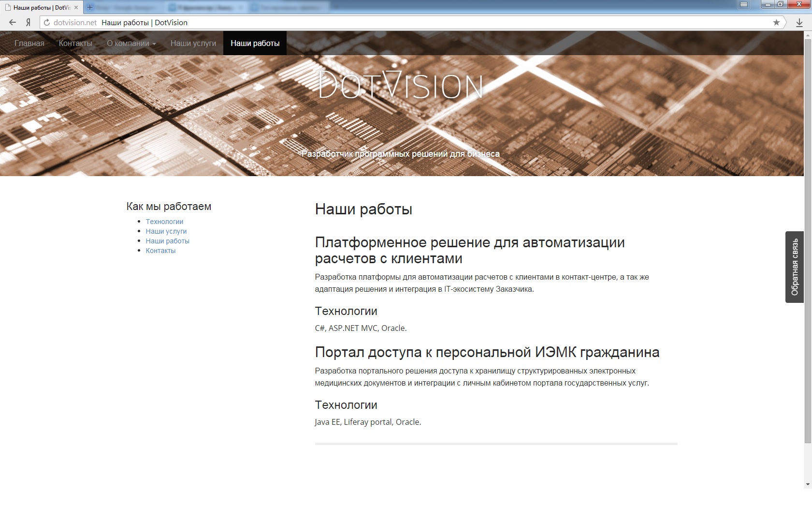Image resolution: width=812 pixels, height=508 pixels.
Task: Click heading 'Платформенное решение для автоматизации расчетов'
Action: click(470, 250)
